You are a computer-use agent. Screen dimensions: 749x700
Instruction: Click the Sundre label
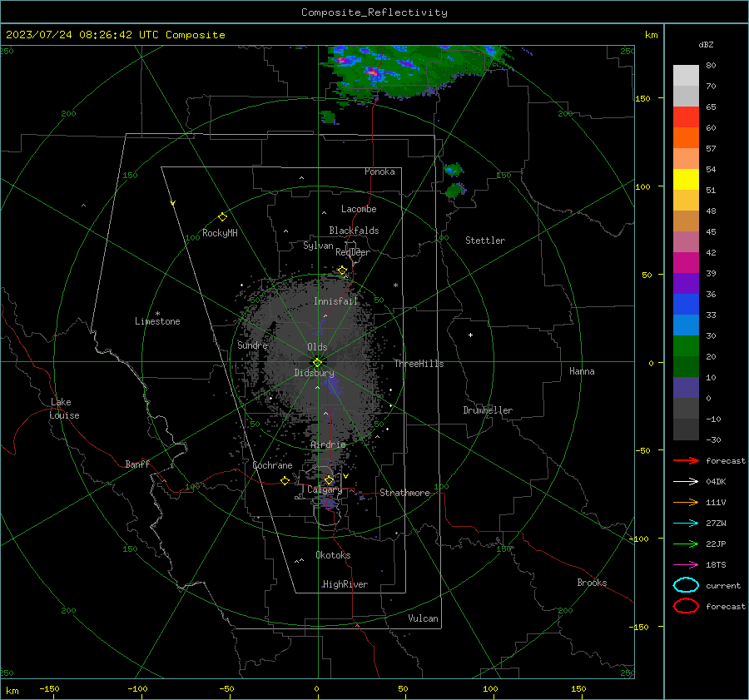click(252, 345)
